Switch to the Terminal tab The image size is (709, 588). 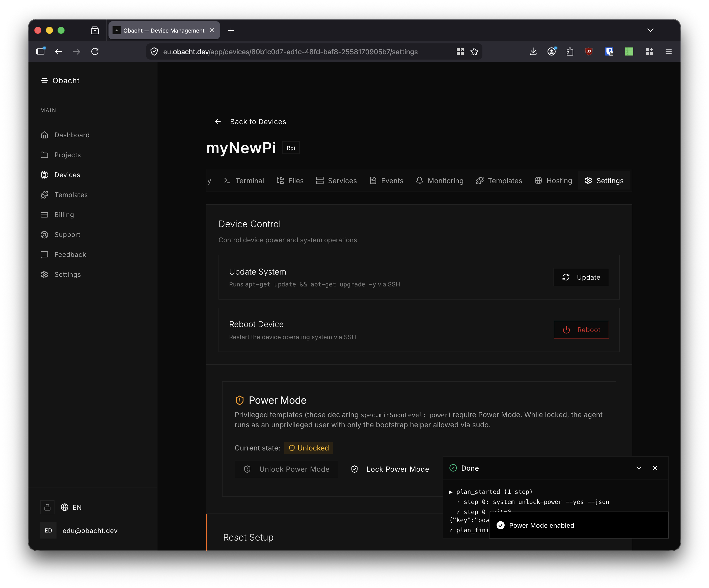[x=244, y=181]
